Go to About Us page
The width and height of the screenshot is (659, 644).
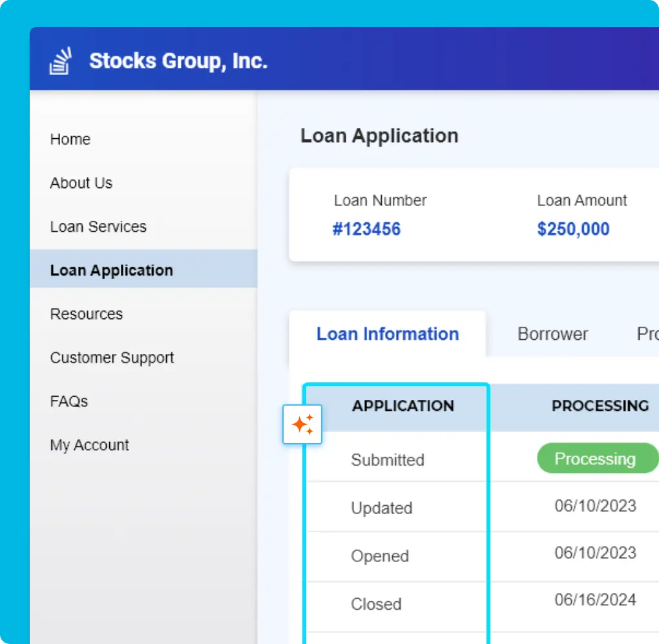[81, 183]
